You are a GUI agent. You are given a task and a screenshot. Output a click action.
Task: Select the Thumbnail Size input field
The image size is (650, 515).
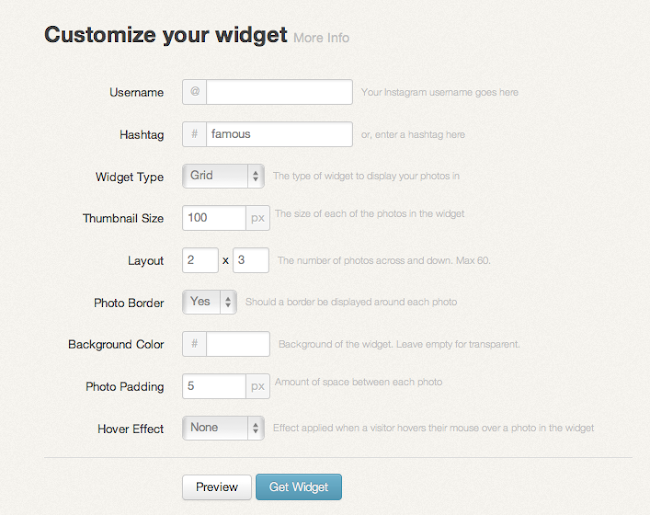[214, 218]
